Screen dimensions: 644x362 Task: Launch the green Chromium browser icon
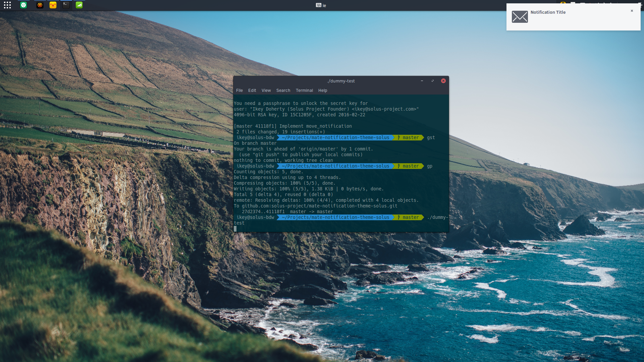pyautogui.click(x=23, y=5)
